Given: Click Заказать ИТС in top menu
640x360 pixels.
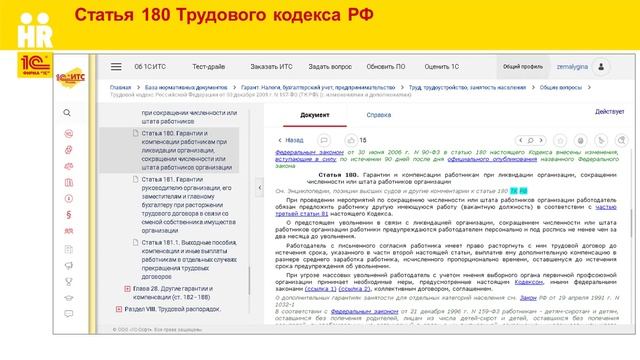Looking at the screenshot, I should [271, 67].
